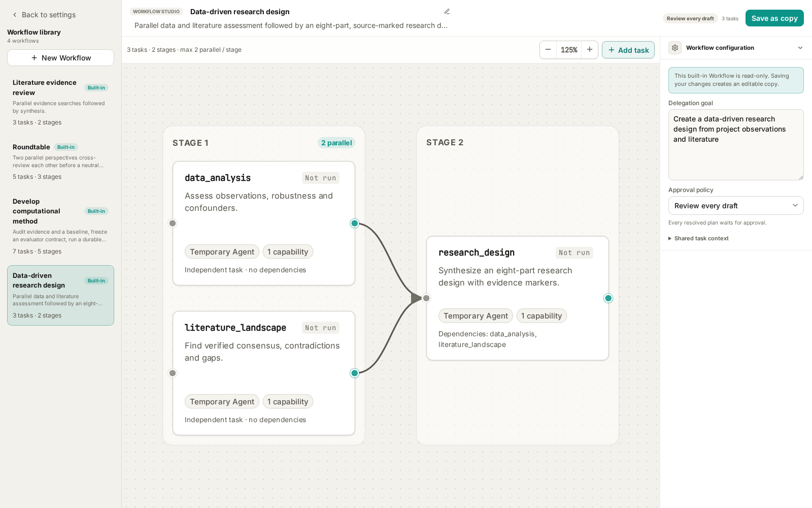
Task: Click the Review every draft header badge
Action: click(x=690, y=18)
